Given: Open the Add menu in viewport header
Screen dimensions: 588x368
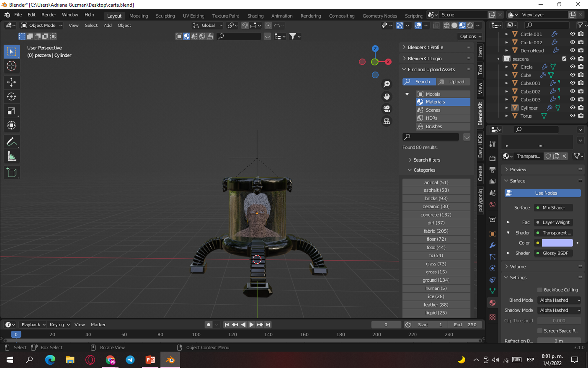Looking at the screenshot, I should pyautogui.click(x=107, y=26).
